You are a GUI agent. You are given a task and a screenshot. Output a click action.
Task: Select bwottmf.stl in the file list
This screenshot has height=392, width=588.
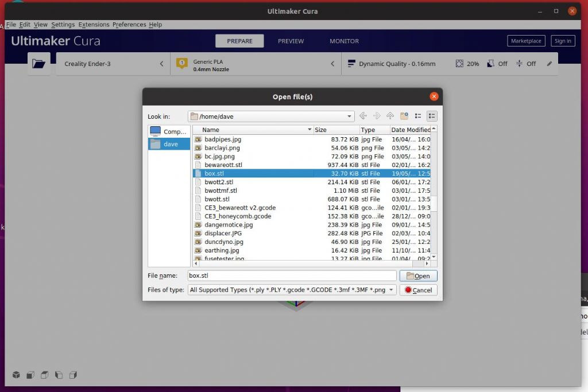[312, 191]
